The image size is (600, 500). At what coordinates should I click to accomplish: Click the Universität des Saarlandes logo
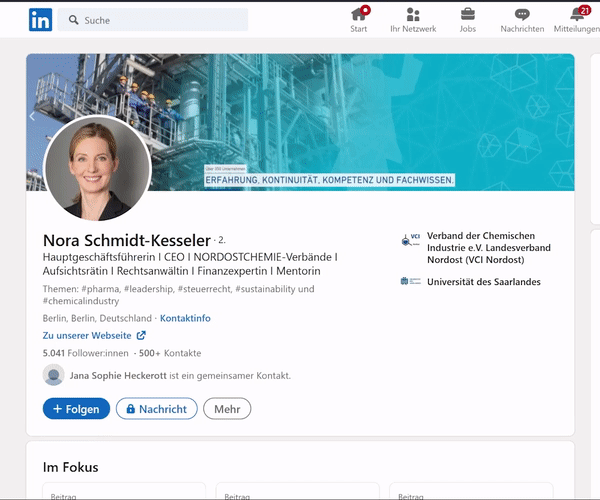411,281
